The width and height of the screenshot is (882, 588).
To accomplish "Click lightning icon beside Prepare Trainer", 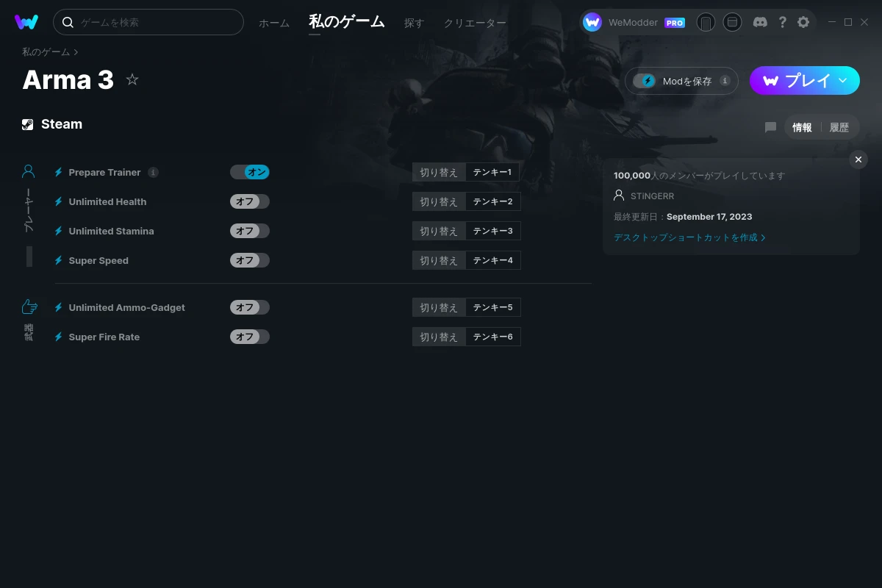I will [x=59, y=172].
